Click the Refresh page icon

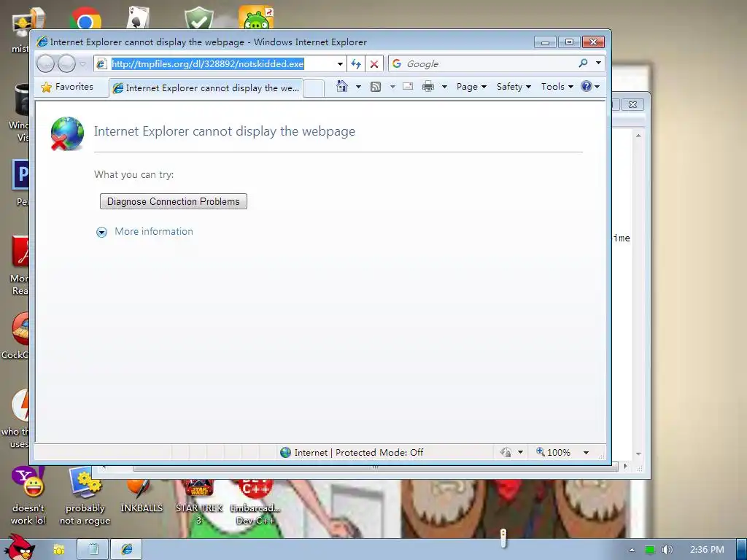(x=356, y=64)
